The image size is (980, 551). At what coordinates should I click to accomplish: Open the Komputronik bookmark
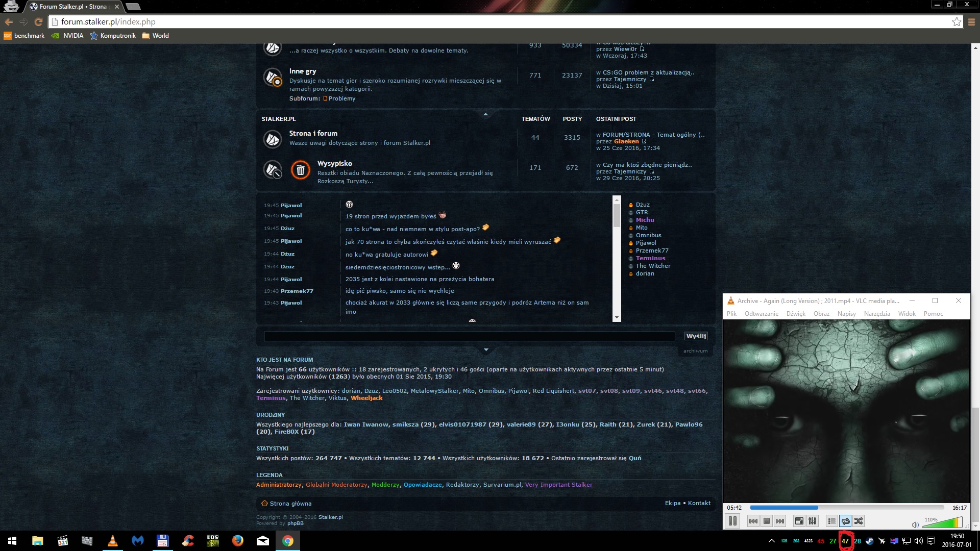point(113,36)
